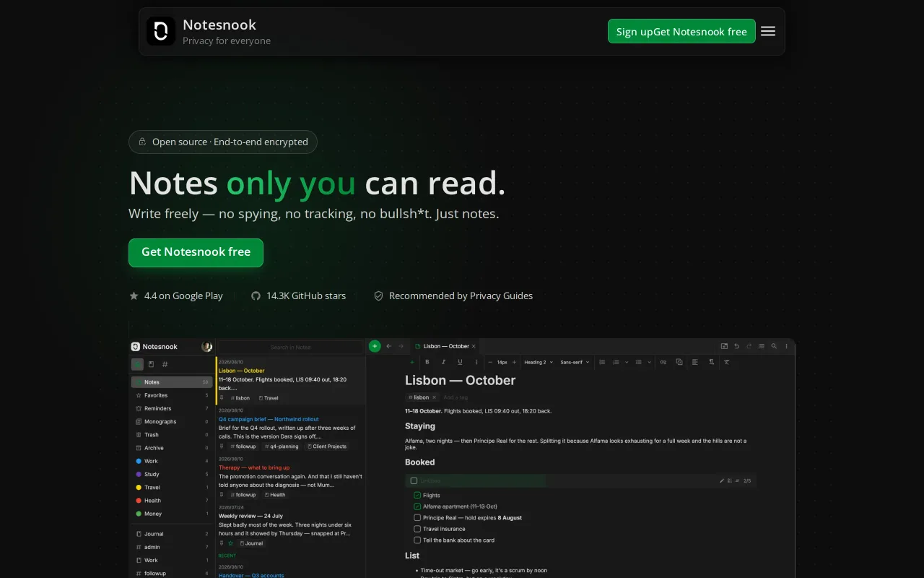Open search icon in editor header

pyautogui.click(x=774, y=346)
